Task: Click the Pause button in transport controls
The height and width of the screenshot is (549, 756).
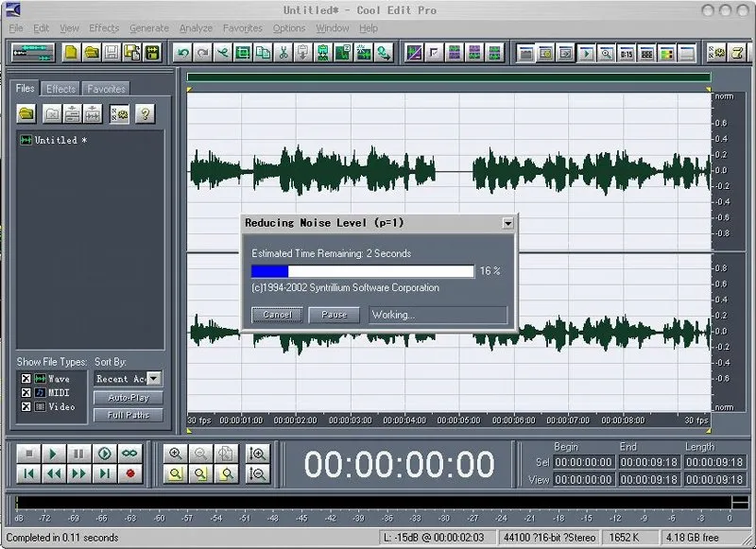Action: [78, 454]
